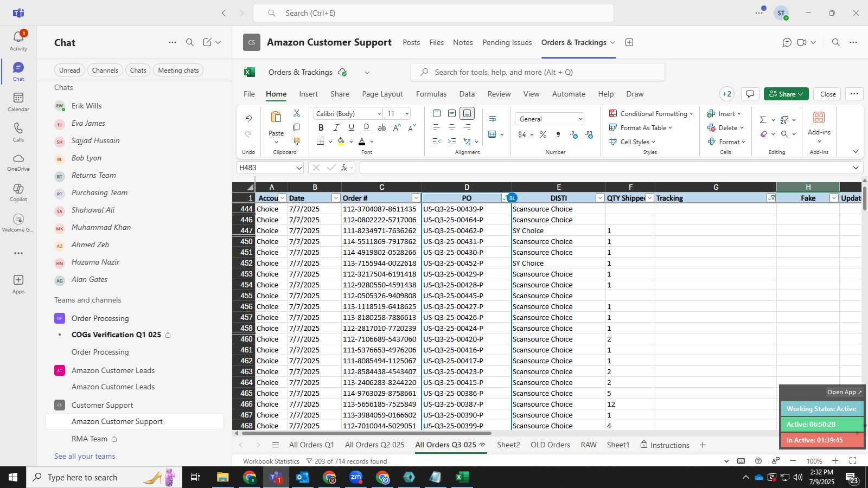Open the font size 11 dropdown
Image resolution: width=868 pixels, height=488 pixels.
click(407, 113)
